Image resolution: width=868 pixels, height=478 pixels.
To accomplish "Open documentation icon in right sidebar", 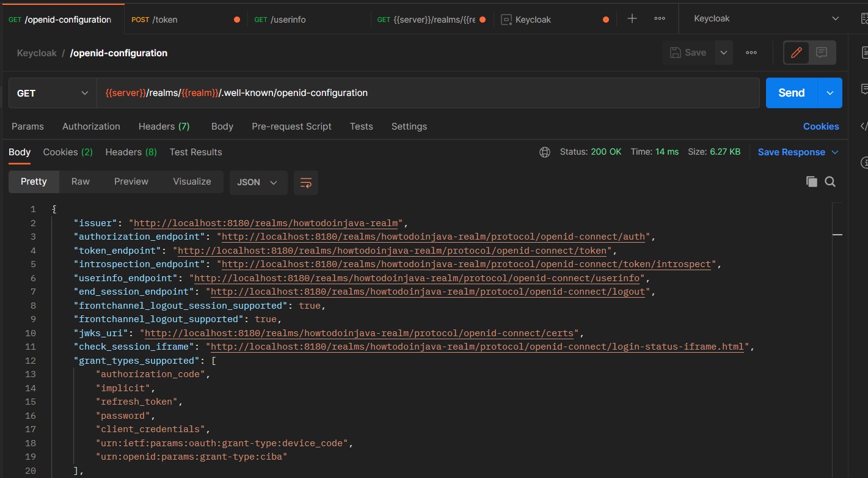I will tap(864, 53).
